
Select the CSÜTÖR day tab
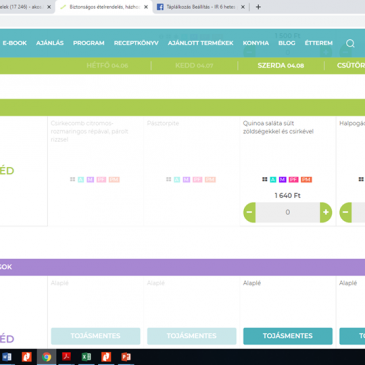pos(351,66)
